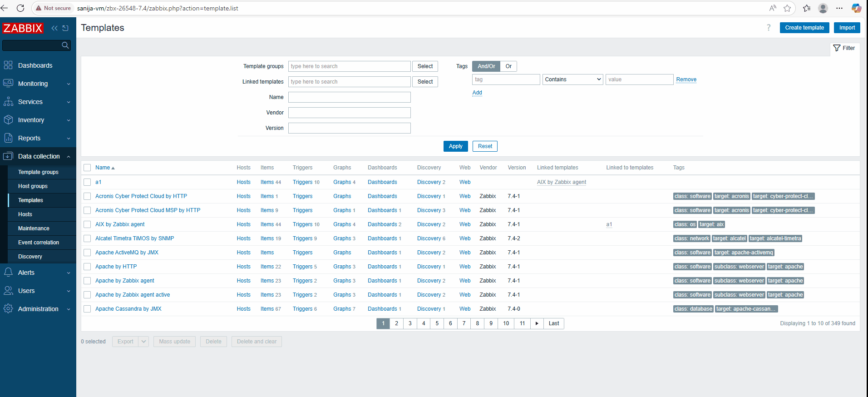Collapse the Data collection menu chevron
Viewport: 868px width, 397px height.
tap(69, 157)
